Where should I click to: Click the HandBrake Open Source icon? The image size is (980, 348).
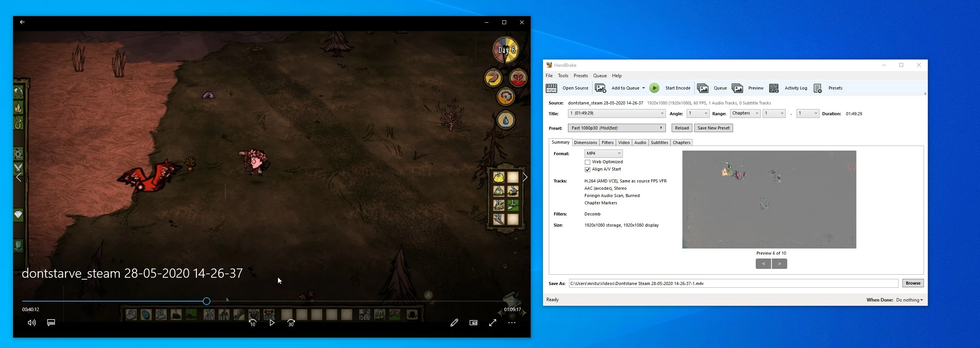click(x=551, y=88)
